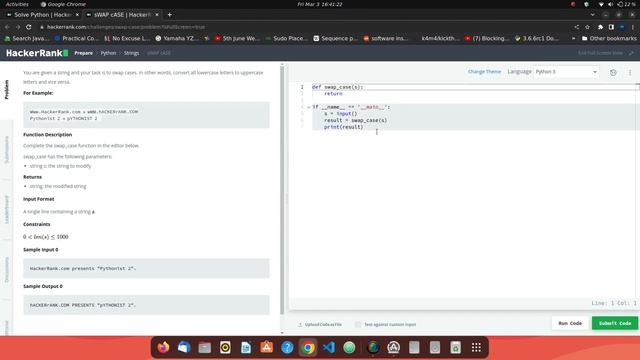The height and width of the screenshot is (360, 640).
Task: Open the clock showing Fri Mar 3
Action: (x=320, y=4)
